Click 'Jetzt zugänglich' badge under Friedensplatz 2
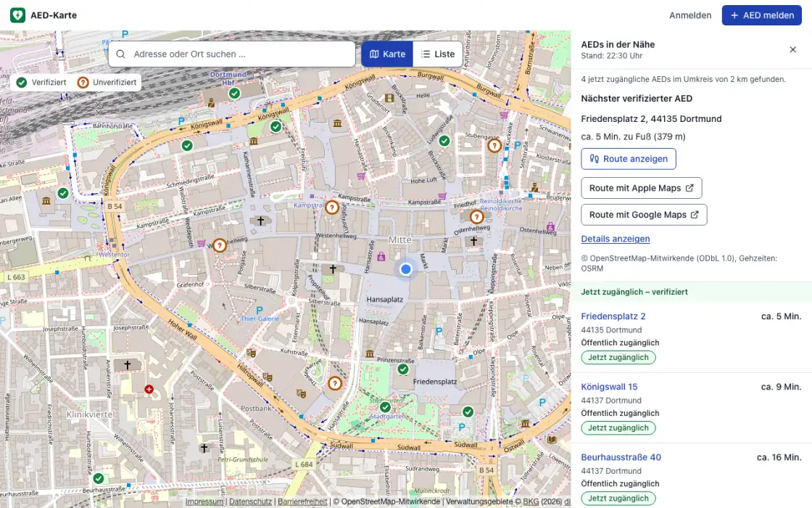 tap(618, 358)
